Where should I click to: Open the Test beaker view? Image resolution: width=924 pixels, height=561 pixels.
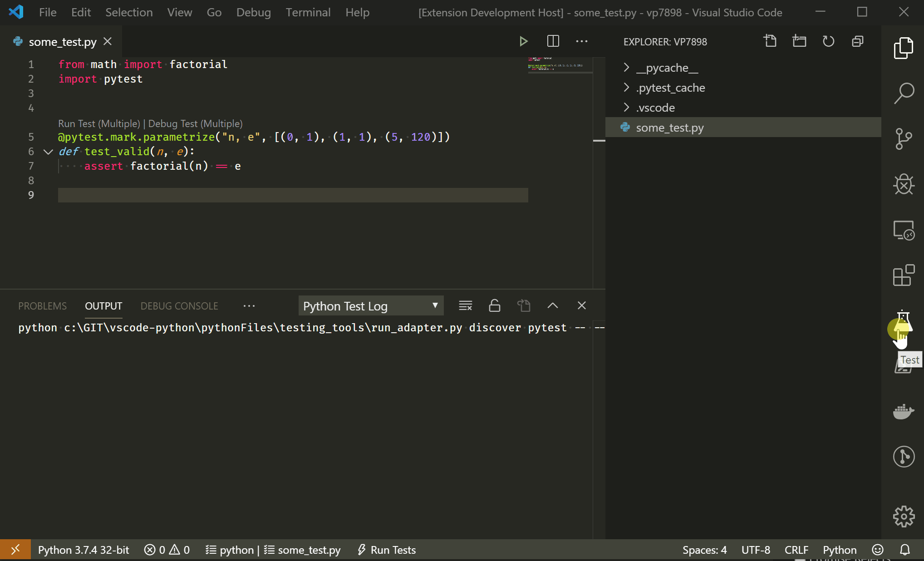point(903,320)
